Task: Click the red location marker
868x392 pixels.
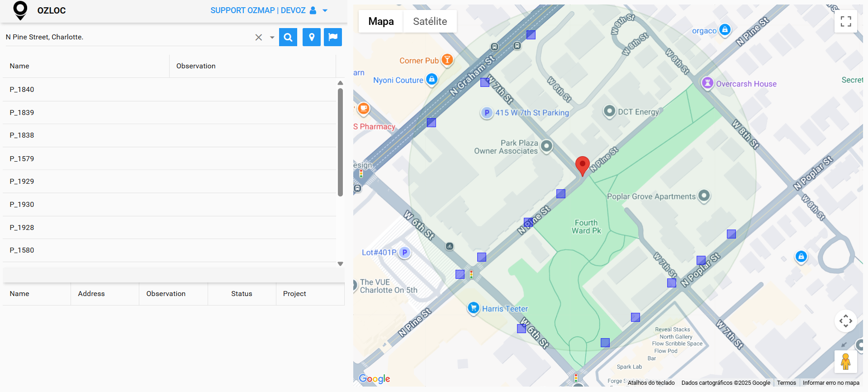Action: click(x=583, y=166)
